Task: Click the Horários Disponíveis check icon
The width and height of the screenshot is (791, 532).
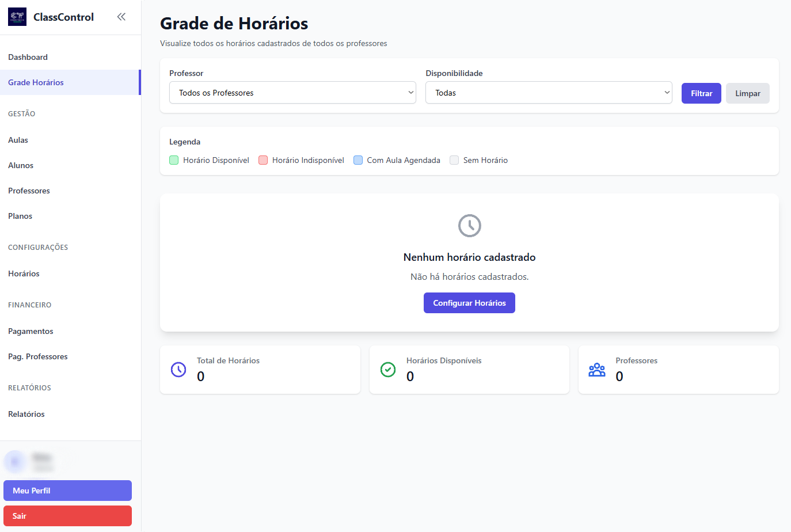Action: tap(388, 369)
